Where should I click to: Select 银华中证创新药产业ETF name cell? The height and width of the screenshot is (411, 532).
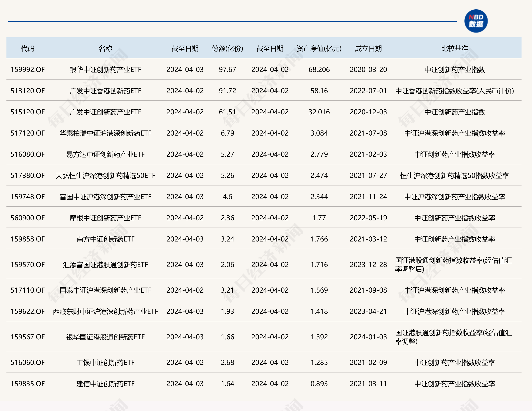click(105, 70)
